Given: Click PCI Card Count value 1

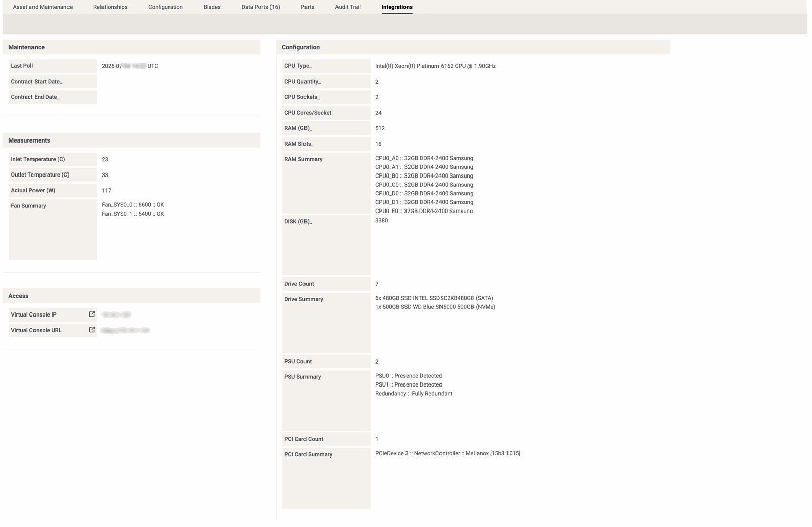Looking at the screenshot, I should click(x=377, y=439).
